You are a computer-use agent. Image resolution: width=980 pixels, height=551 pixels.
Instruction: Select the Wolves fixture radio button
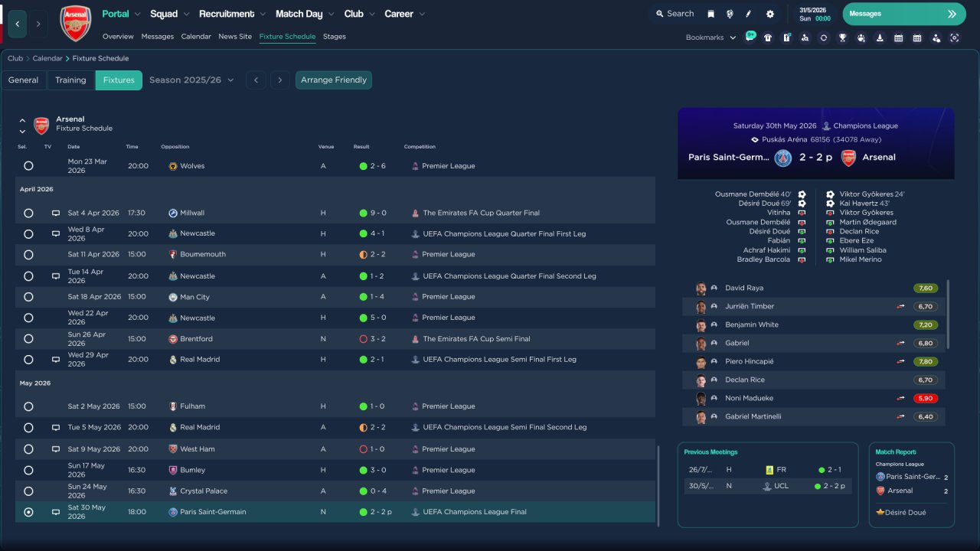point(28,166)
